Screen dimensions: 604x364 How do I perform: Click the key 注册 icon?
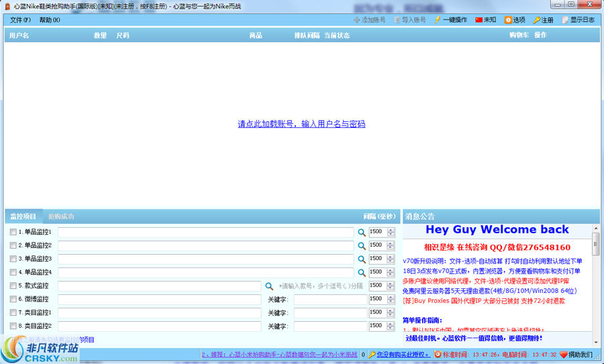(x=537, y=20)
